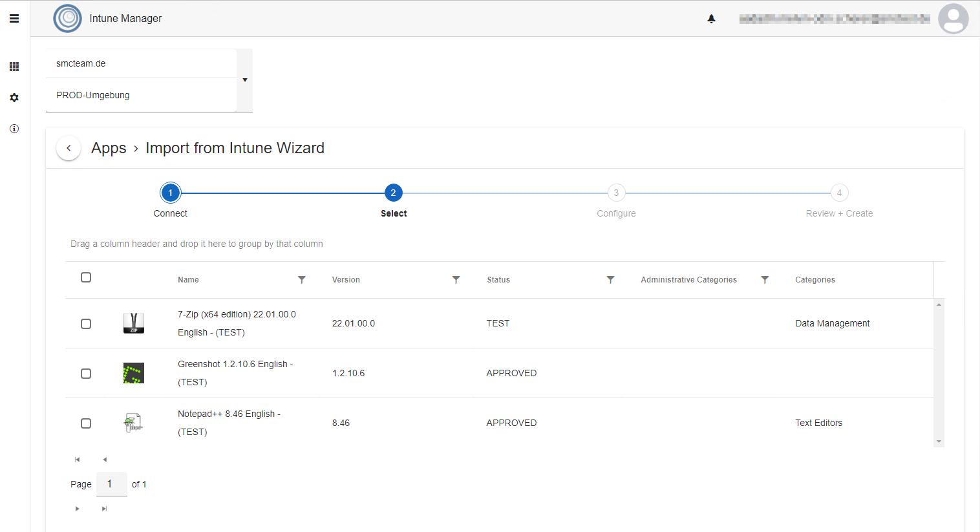Open the user account avatar

point(953,19)
